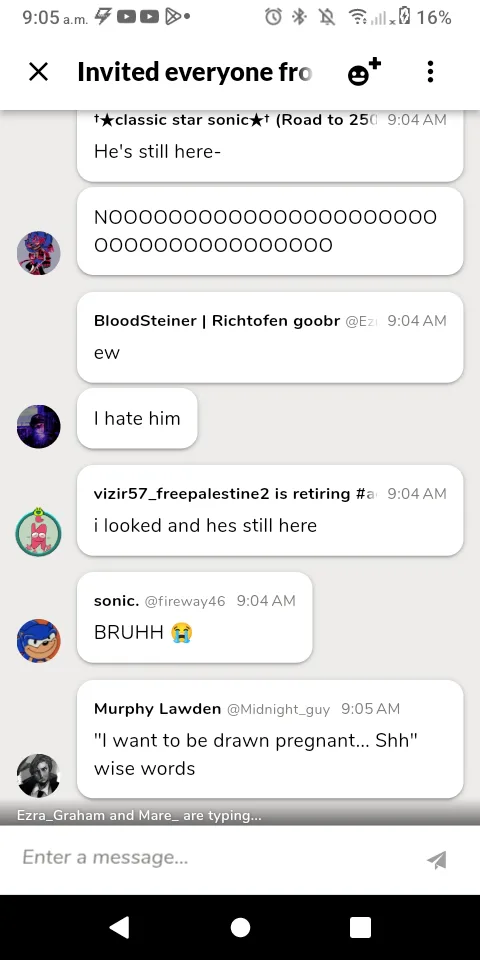Select the 'I hate him' message bubble
This screenshot has height=960, width=480.
pos(137,418)
